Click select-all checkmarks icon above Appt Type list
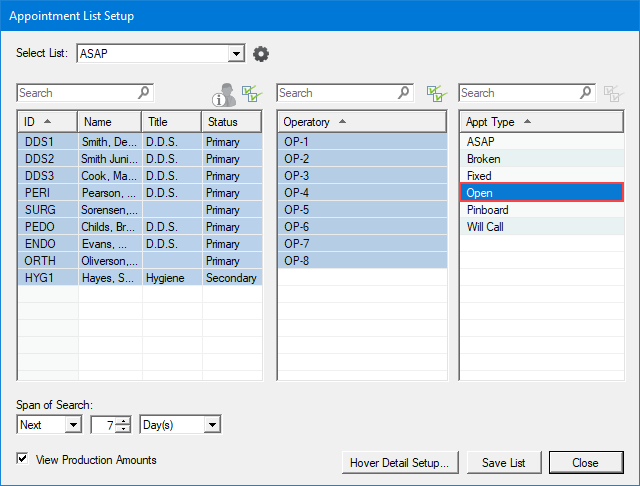The height and width of the screenshot is (486, 640). coord(613,93)
